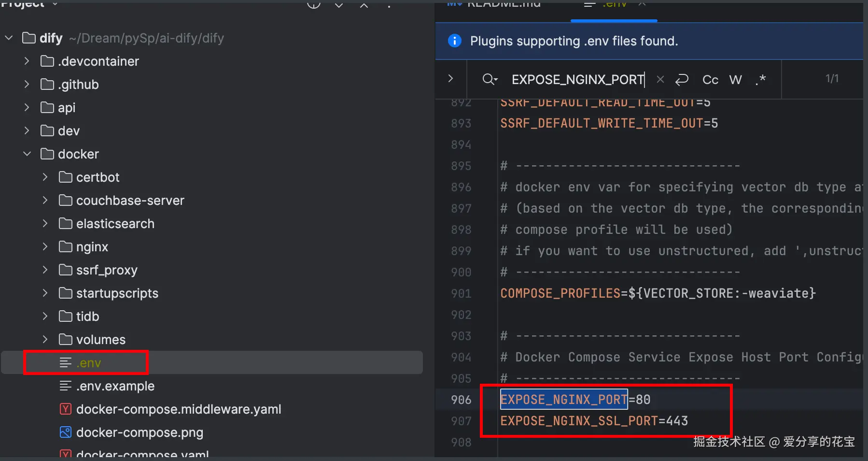Click line 907 EXPOSE_NGINX_SSL_PORT in editor
This screenshot has height=461, width=868.
pos(594,421)
